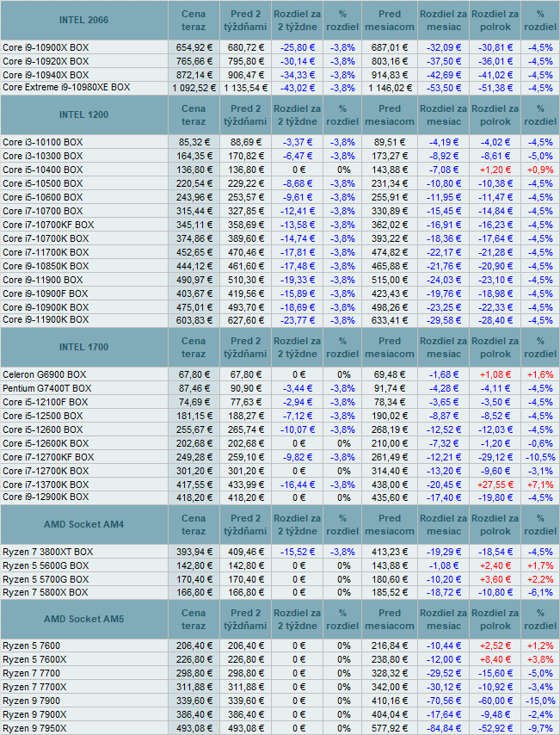Select the -70,56 € monthly difference
560x735 pixels.
[x=443, y=701]
